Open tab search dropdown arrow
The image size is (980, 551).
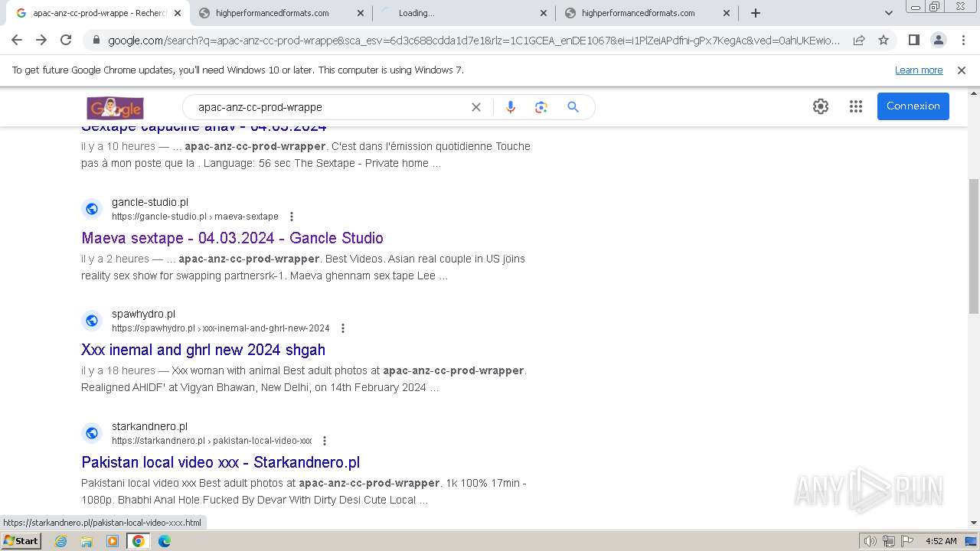888,13
